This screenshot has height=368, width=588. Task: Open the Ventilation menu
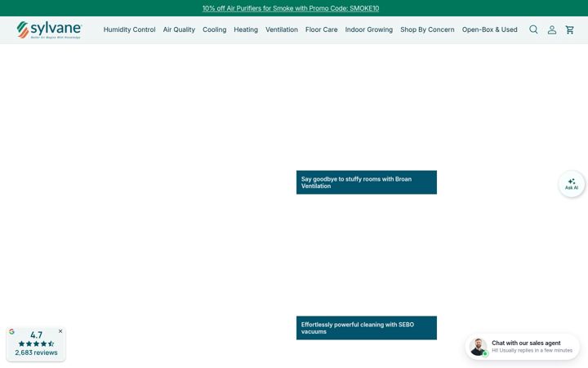282,29
